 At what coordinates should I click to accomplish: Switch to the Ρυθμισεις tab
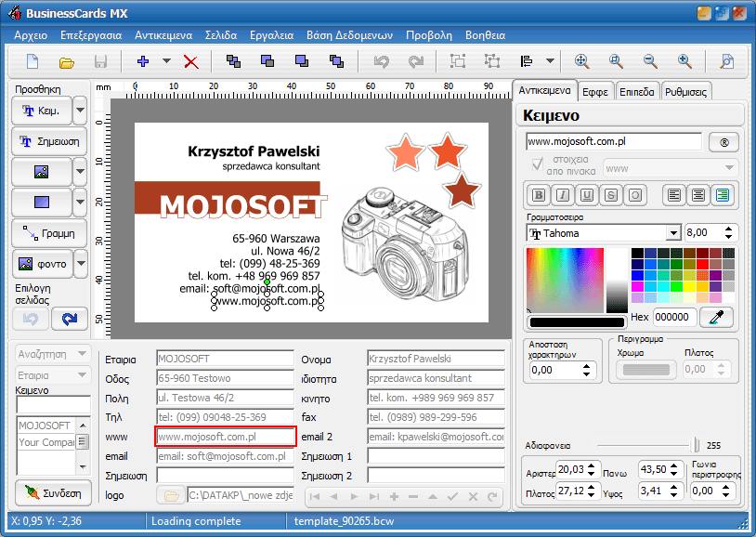tap(685, 92)
